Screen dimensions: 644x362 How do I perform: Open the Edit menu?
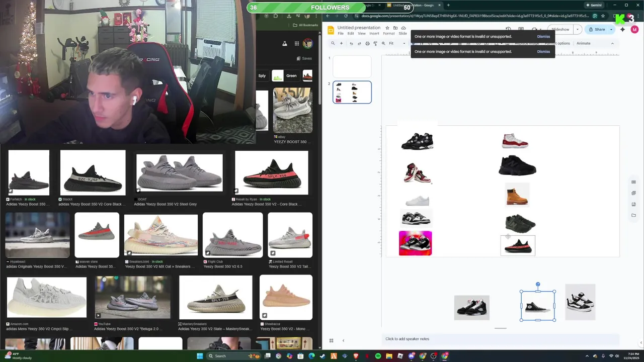[x=351, y=34]
